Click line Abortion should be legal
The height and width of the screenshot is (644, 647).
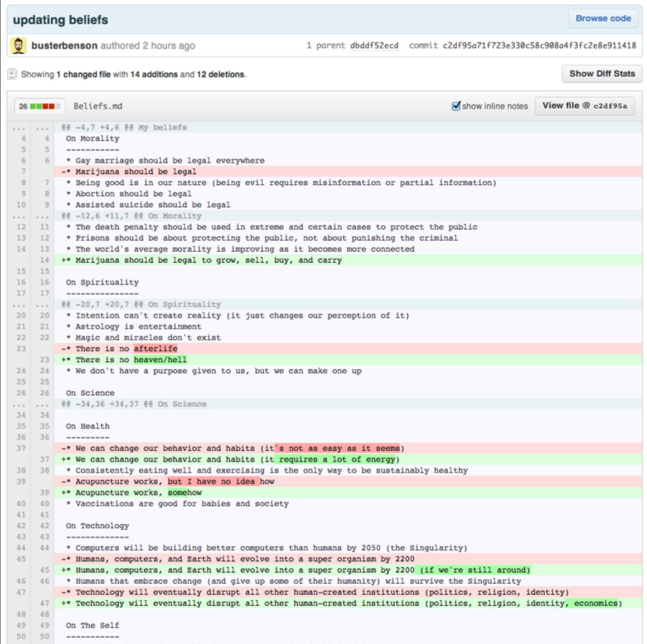pos(348,194)
